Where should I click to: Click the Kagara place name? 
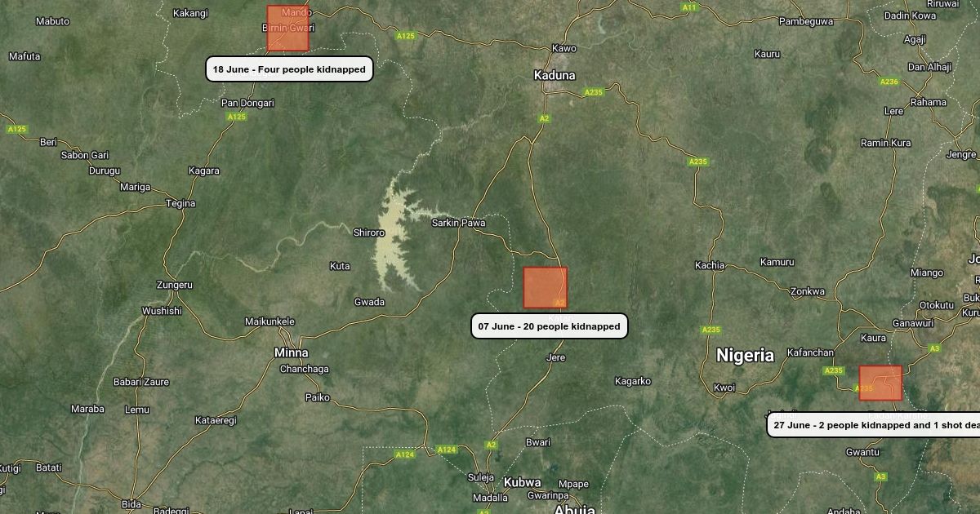coord(203,171)
